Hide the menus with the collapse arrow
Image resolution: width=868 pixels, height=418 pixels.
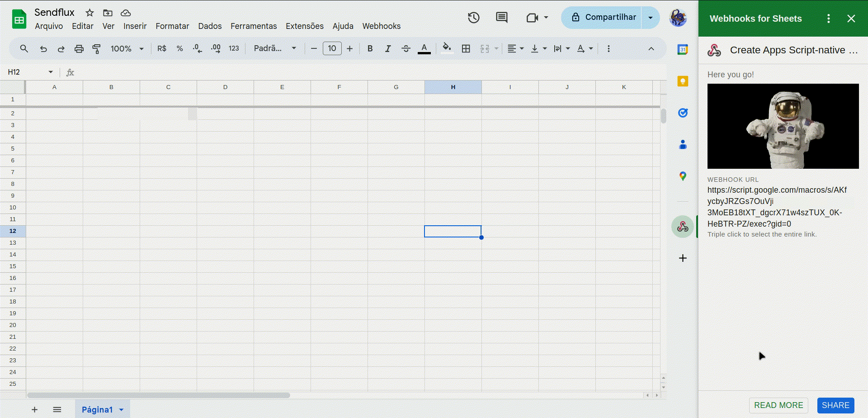(651, 48)
